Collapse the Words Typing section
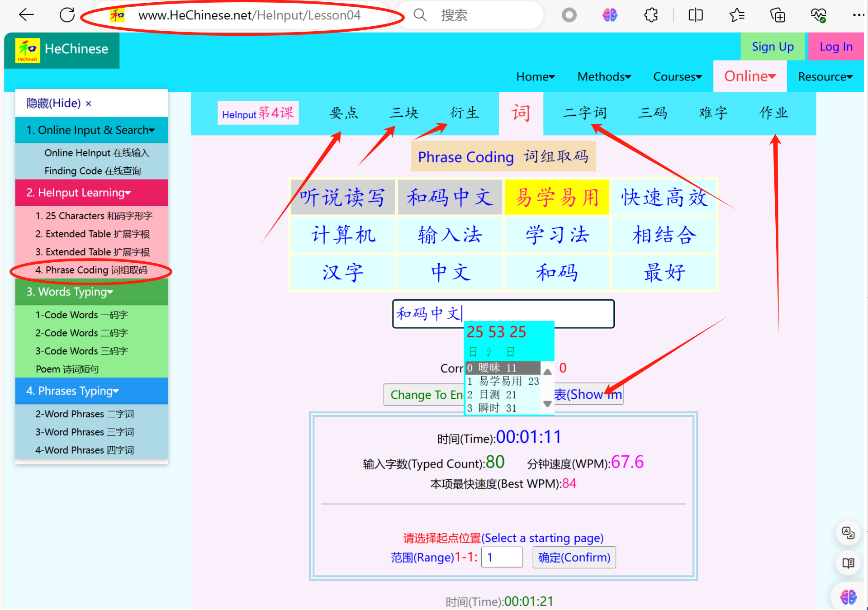 pyautogui.click(x=91, y=292)
